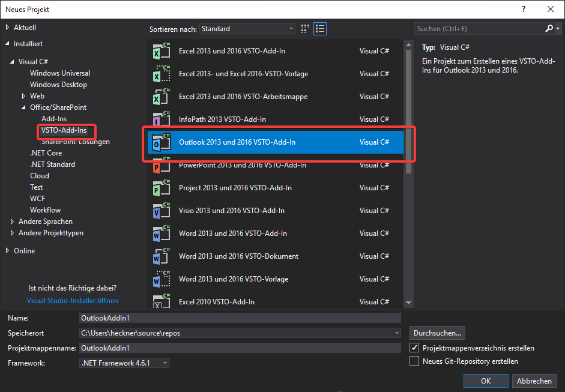Click OK to create project
The height and width of the screenshot is (392, 565).
tap(486, 381)
